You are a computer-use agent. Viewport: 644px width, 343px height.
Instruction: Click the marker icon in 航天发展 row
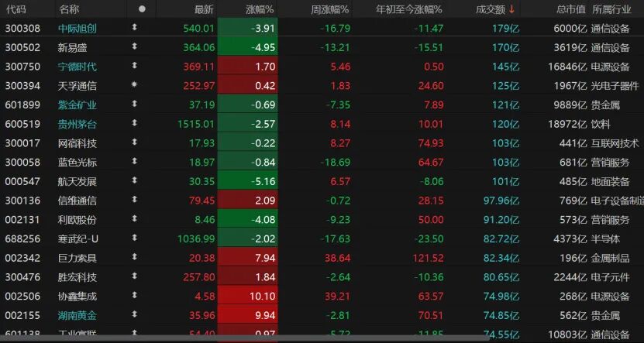134,180
